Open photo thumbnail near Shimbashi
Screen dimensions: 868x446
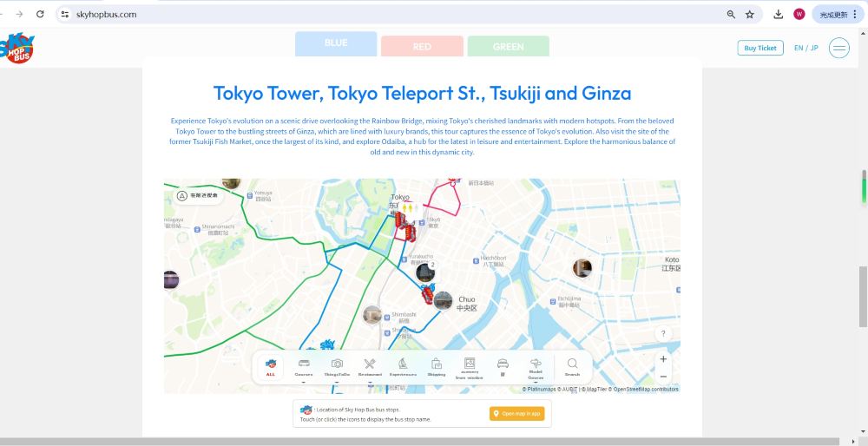click(372, 315)
